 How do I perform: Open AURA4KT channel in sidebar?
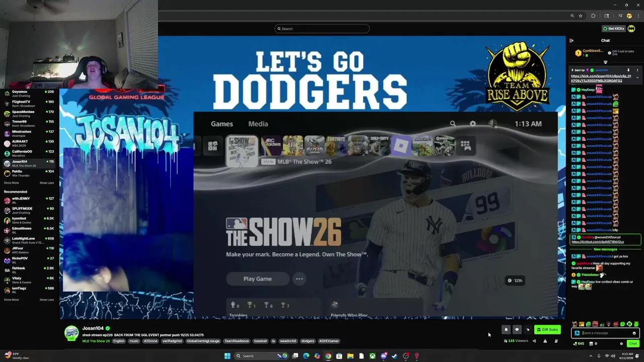coord(29,143)
